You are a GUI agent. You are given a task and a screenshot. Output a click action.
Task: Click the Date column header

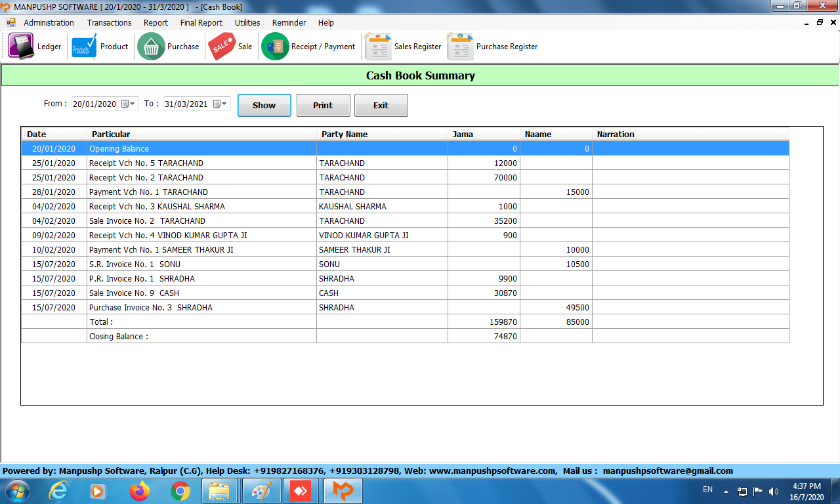[54, 134]
